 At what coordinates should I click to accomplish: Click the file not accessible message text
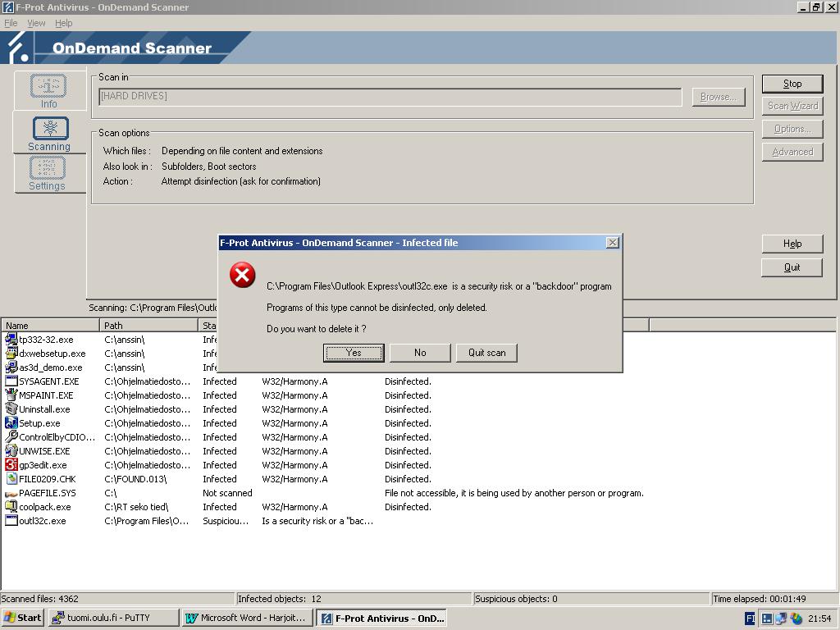coord(514,493)
